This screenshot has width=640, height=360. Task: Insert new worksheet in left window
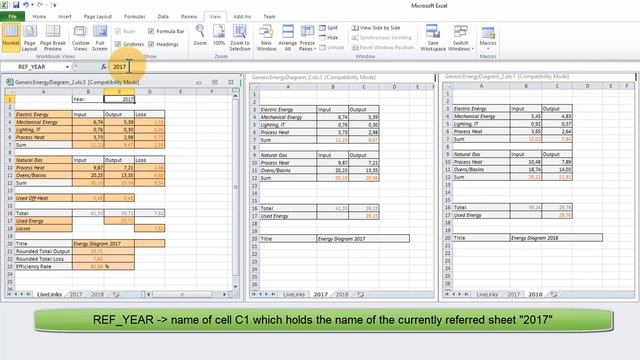pos(116,294)
